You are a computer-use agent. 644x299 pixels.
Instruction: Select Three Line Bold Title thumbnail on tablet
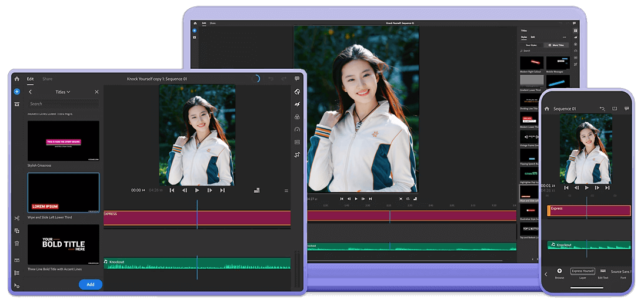coord(64,244)
